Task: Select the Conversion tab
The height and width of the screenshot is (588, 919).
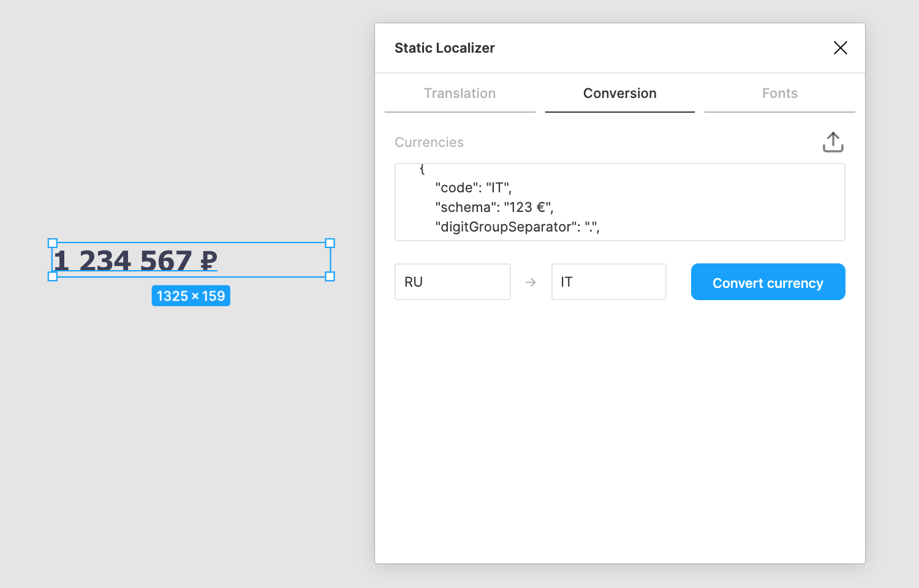Action: click(x=619, y=93)
